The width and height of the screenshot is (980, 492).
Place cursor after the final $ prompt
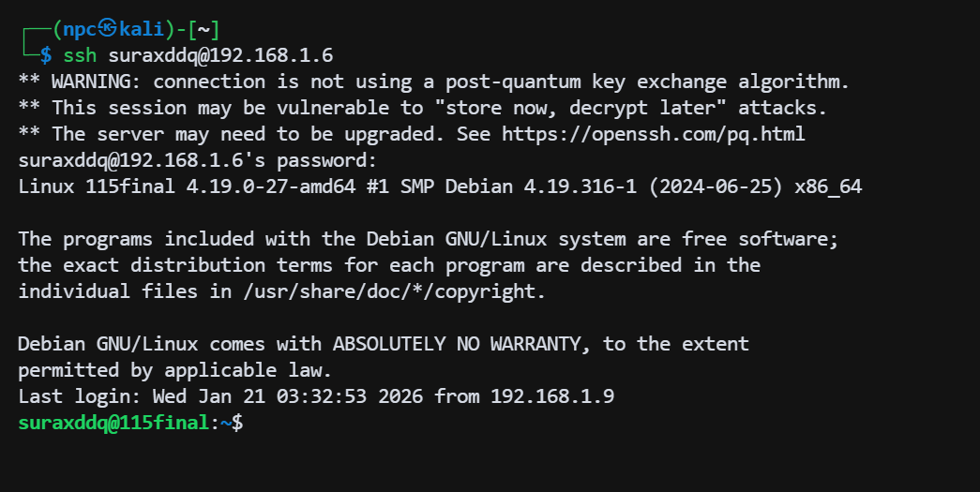click(x=249, y=423)
